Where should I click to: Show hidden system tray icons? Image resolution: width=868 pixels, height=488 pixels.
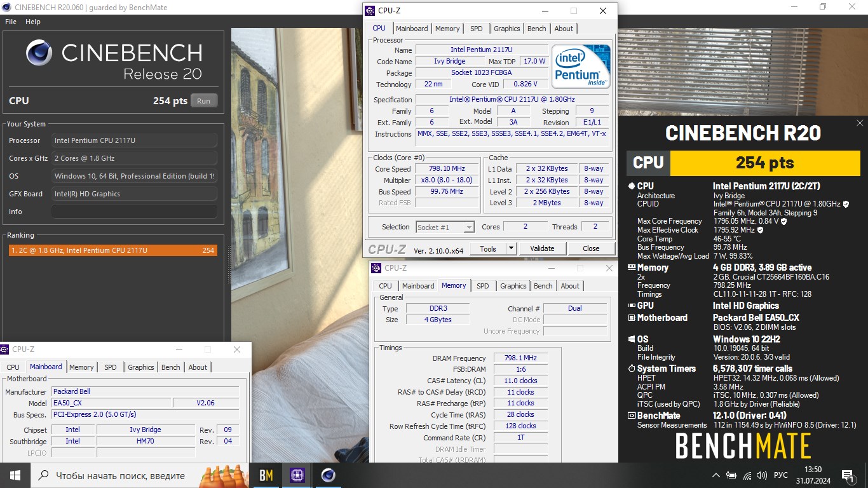[716, 475]
